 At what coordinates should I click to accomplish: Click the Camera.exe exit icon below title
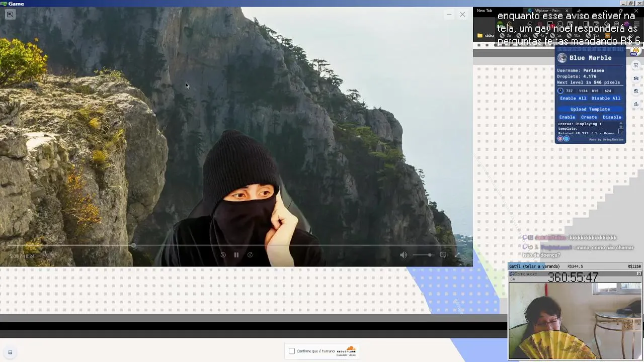[513, 279]
